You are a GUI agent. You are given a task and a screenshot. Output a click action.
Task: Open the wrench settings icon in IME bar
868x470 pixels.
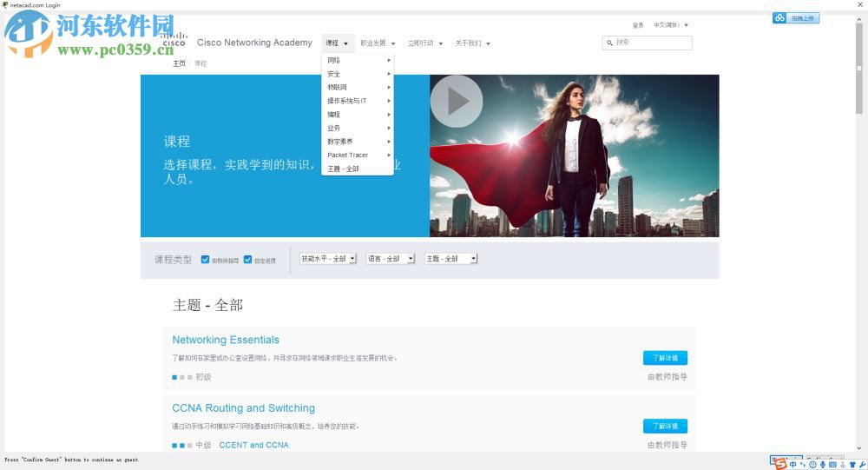coord(863,465)
